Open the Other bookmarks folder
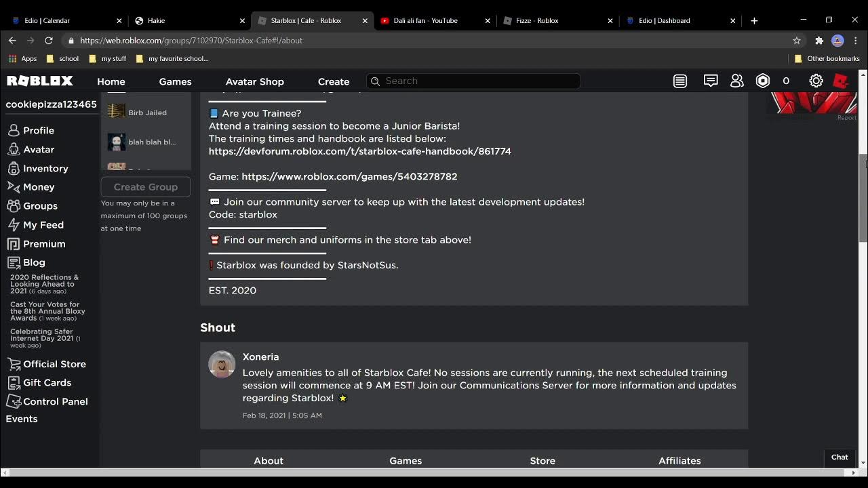Image resolution: width=868 pixels, height=488 pixels. 827,59
